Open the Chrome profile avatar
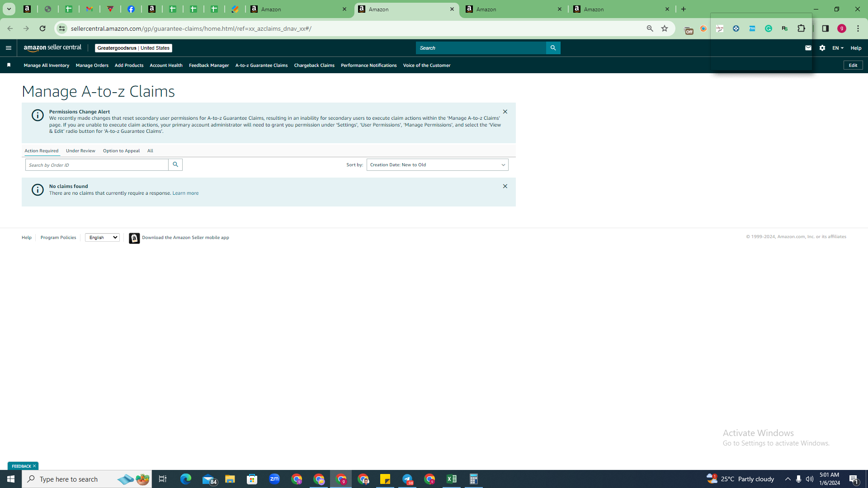This screenshot has width=868, height=488. pos(842,28)
